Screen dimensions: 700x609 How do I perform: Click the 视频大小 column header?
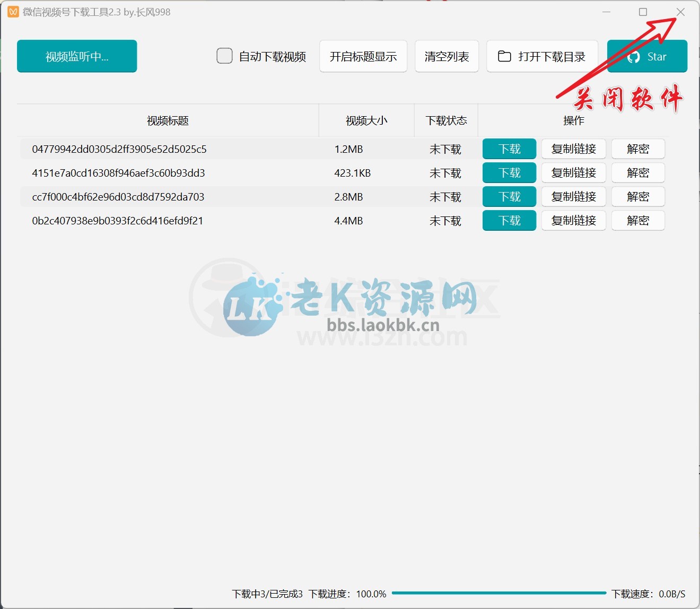click(x=366, y=120)
